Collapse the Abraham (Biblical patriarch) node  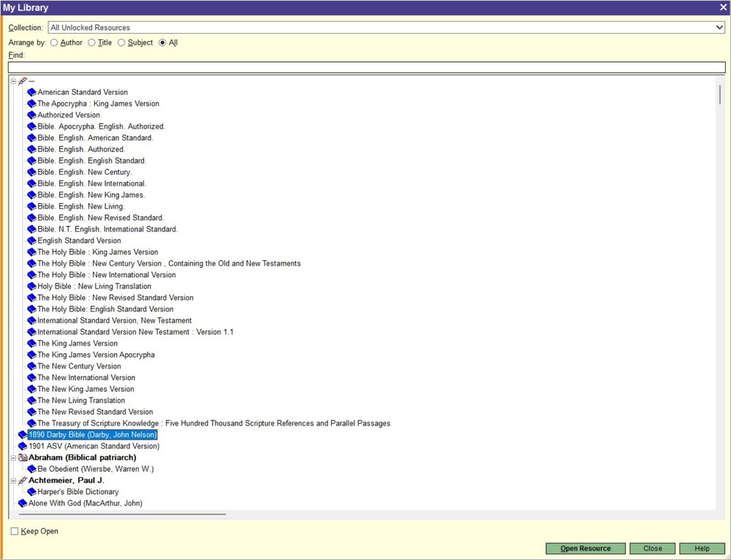pos(13,458)
